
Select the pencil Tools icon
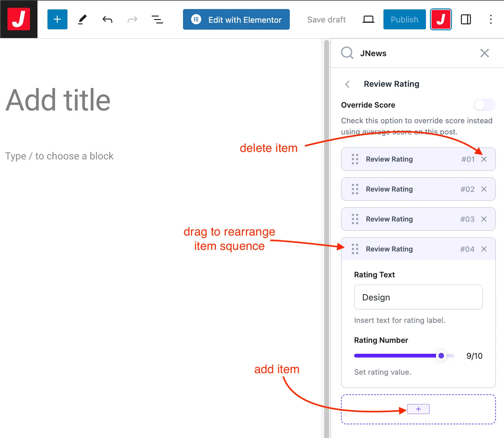82,19
